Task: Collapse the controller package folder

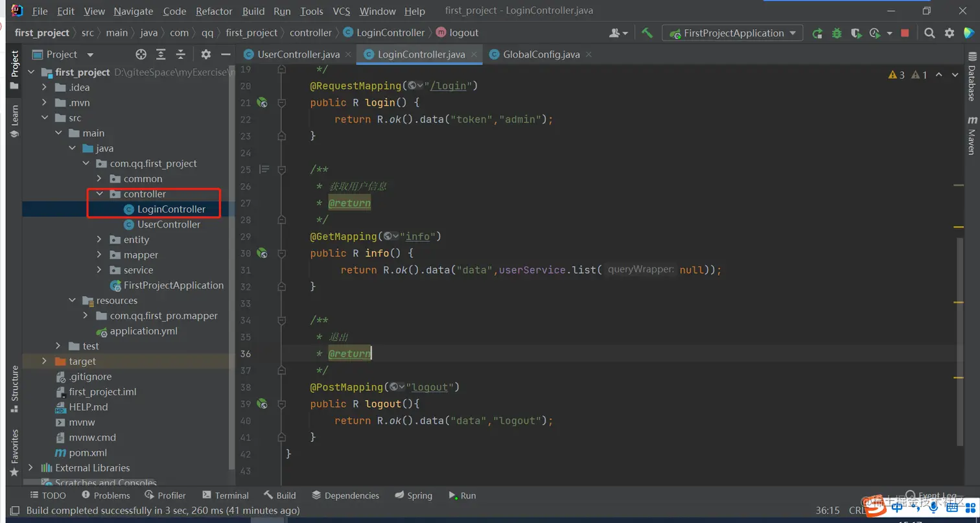Action: click(99, 194)
